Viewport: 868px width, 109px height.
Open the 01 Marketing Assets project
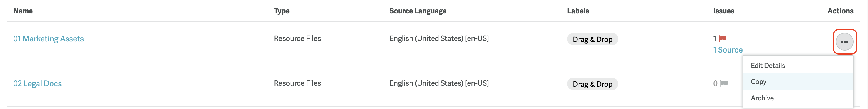pos(49,39)
